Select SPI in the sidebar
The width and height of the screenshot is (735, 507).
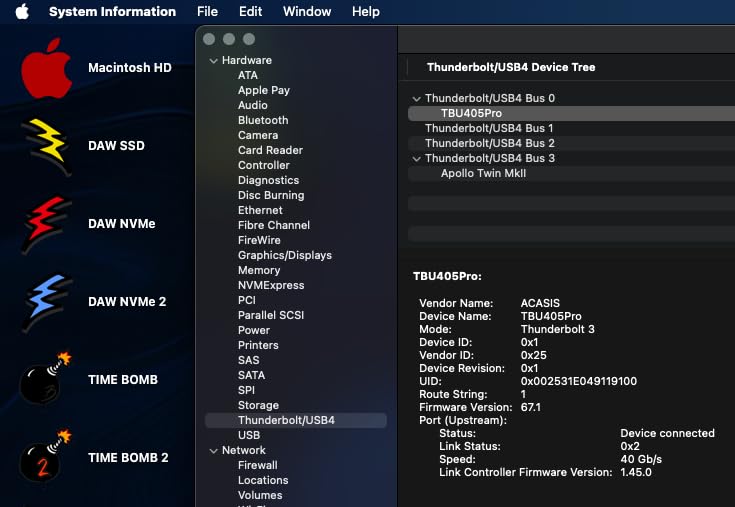246,390
